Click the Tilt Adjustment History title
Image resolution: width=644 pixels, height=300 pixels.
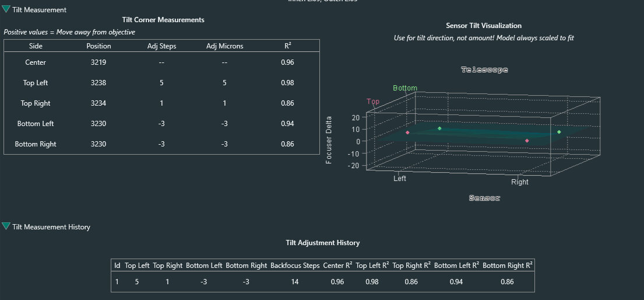322,243
